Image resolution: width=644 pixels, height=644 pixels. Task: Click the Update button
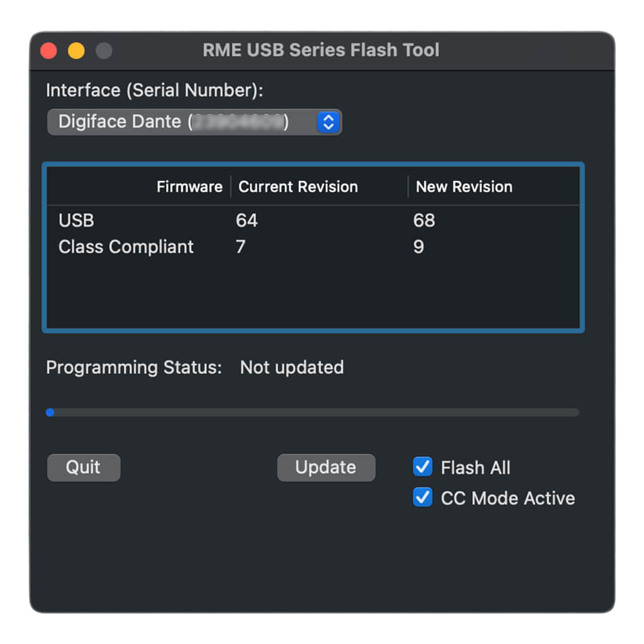[326, 468]
